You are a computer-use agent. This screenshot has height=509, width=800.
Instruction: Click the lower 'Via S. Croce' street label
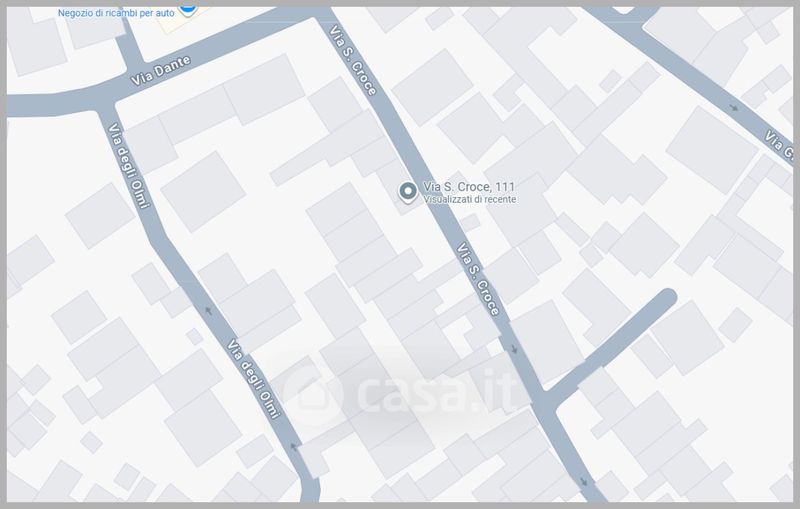478,281
